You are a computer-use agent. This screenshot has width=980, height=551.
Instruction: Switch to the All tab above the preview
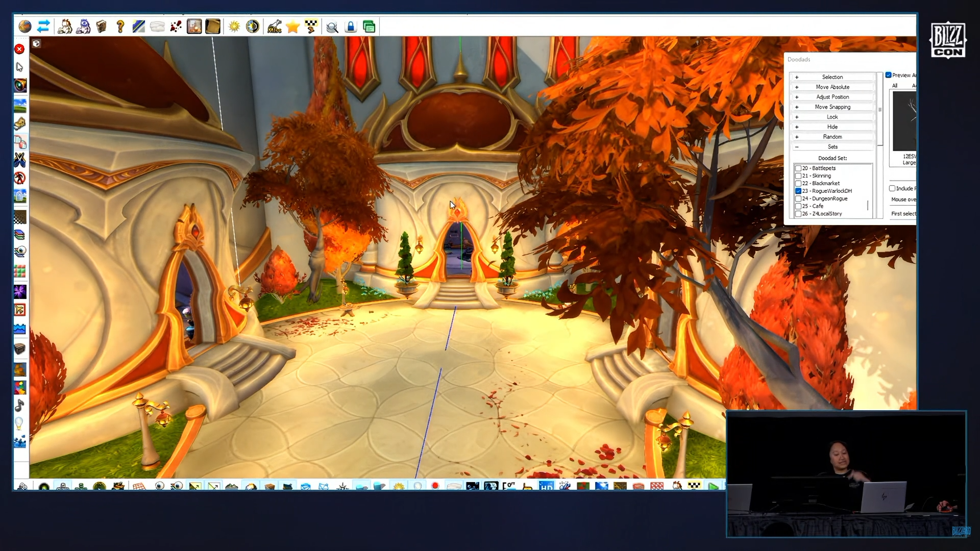click(895, 86)
